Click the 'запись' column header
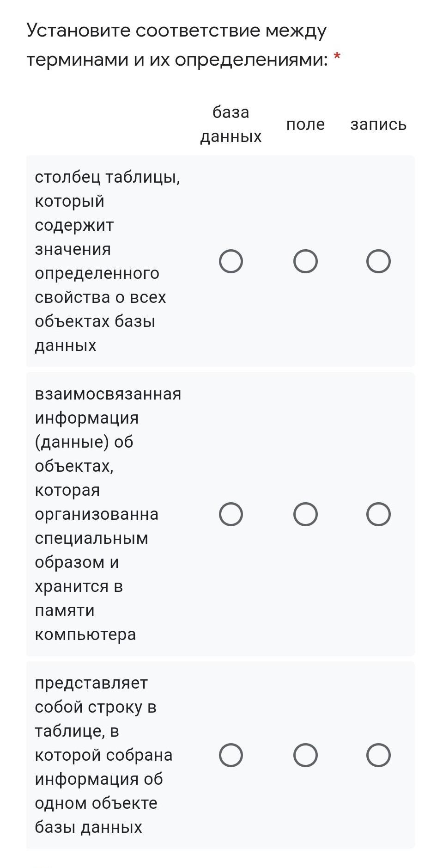 [x=378, y=124]
